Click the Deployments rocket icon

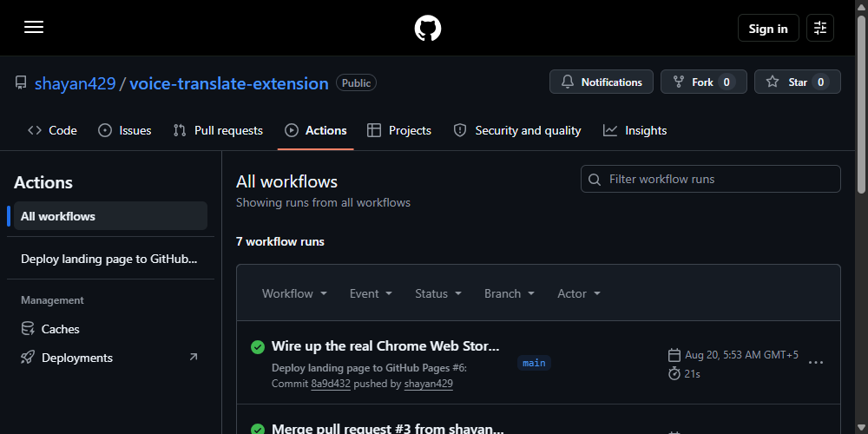(x=28, y=358)
